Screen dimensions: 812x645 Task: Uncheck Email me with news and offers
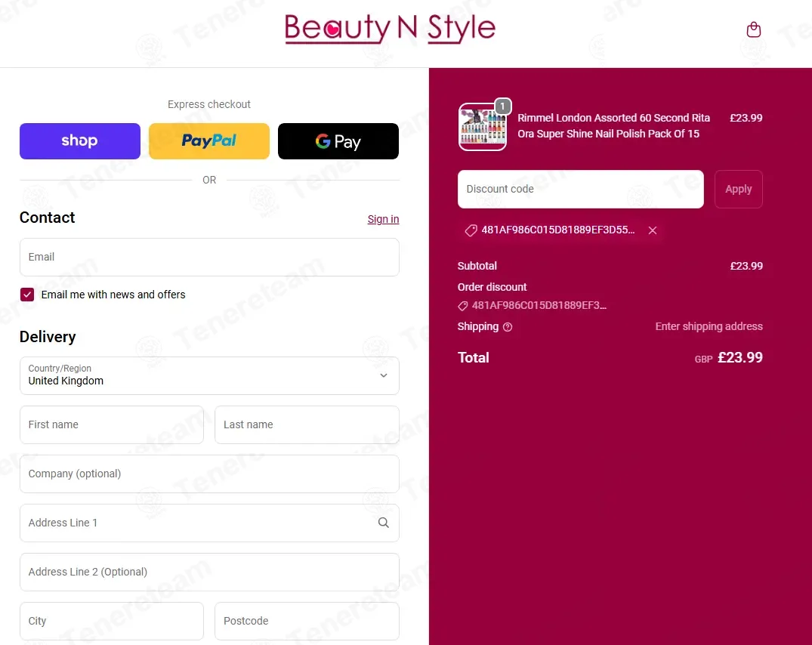click(x=27, y=295)
